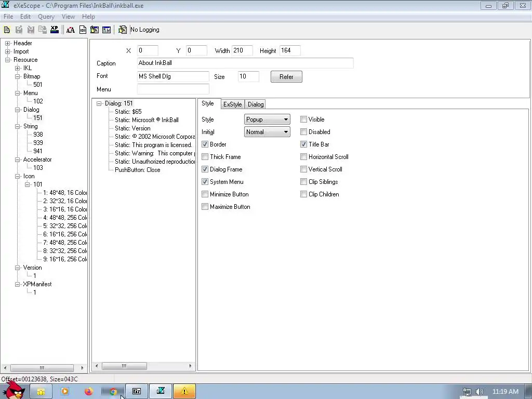Open the media player taskbar icon
This screenshot has width=532, height=399.
click(x=64, y=392)
